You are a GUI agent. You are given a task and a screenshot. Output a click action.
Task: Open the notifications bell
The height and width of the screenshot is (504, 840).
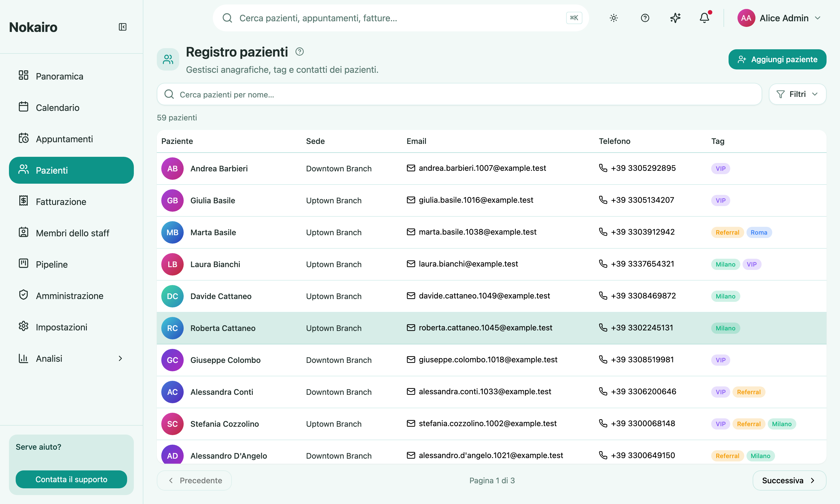tap(705, 18)
